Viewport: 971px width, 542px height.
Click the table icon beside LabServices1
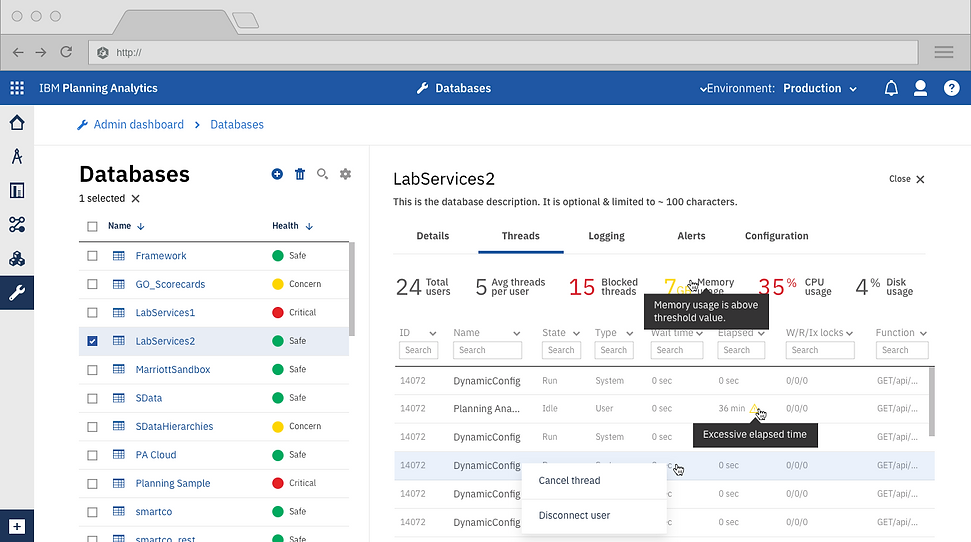[119, 313]
